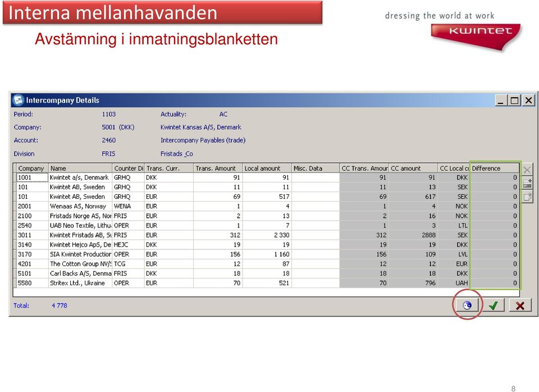
Task: Sort by the Company column header
Action: [33, 168]
